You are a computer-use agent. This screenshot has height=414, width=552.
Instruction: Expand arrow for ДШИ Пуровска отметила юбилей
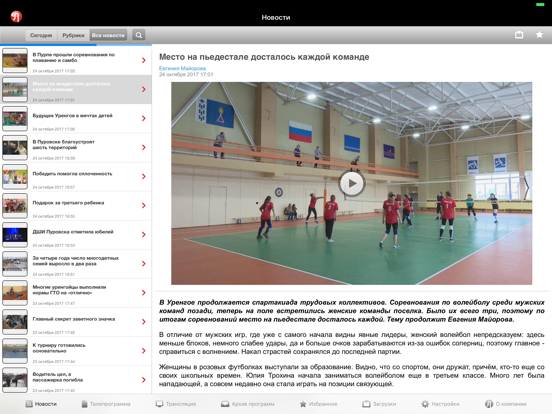(x=144, y=234)
